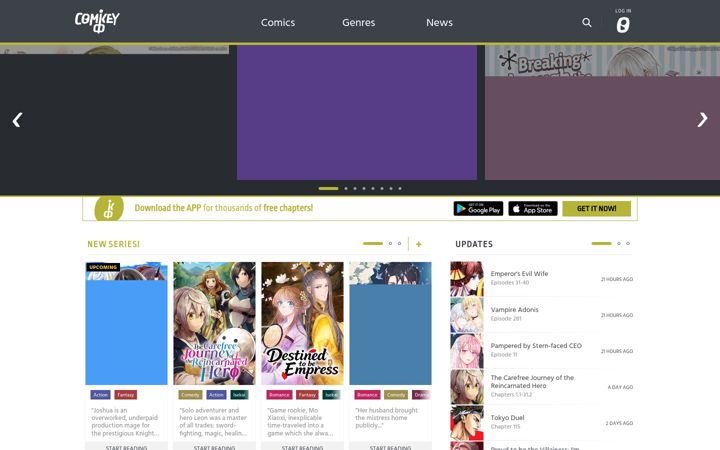Open the Genres menu

[359, 22]
